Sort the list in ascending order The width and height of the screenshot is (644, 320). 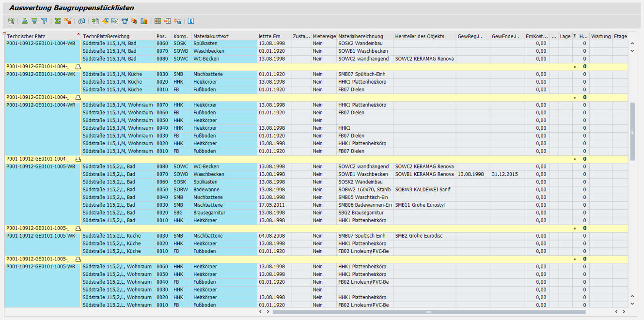(25, 21)
